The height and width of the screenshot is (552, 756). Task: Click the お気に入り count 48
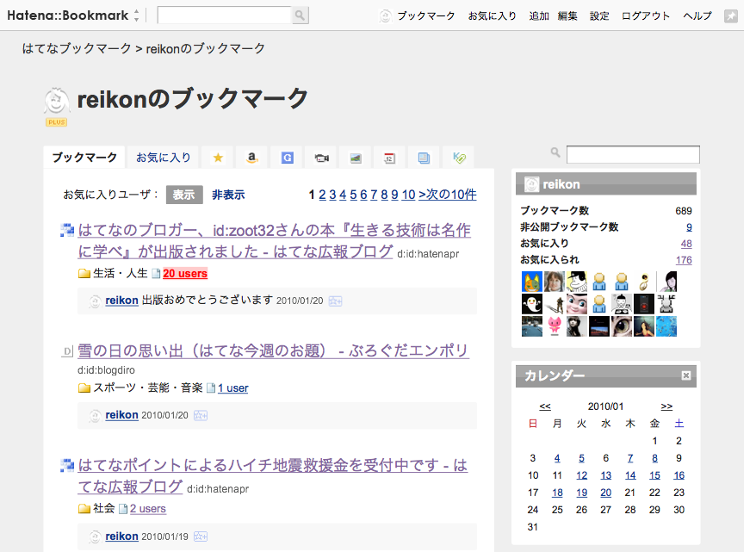[686, 244]
